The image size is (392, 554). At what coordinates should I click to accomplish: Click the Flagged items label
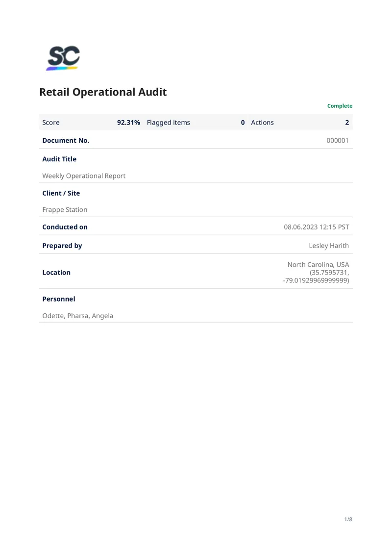coord(169,122)
